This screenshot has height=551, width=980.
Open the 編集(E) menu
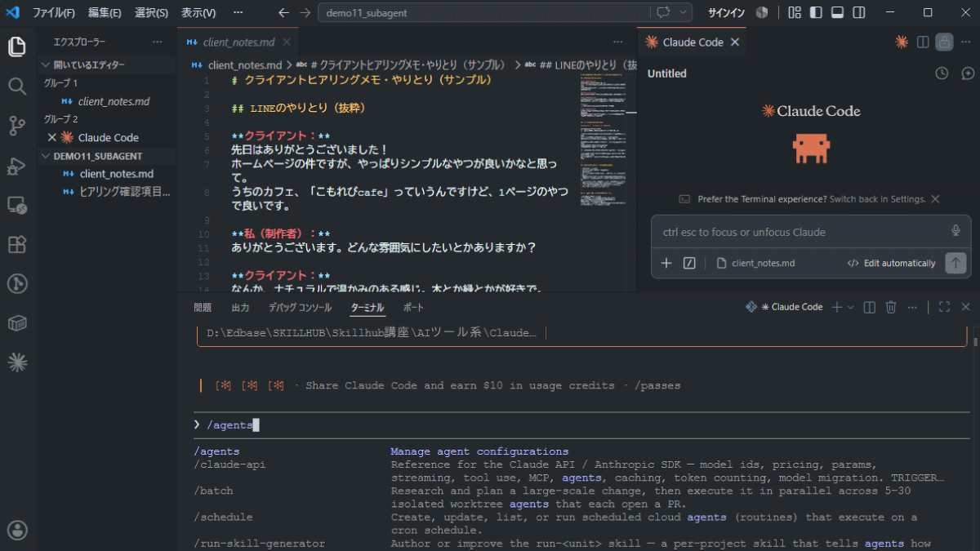pos(105,12)
